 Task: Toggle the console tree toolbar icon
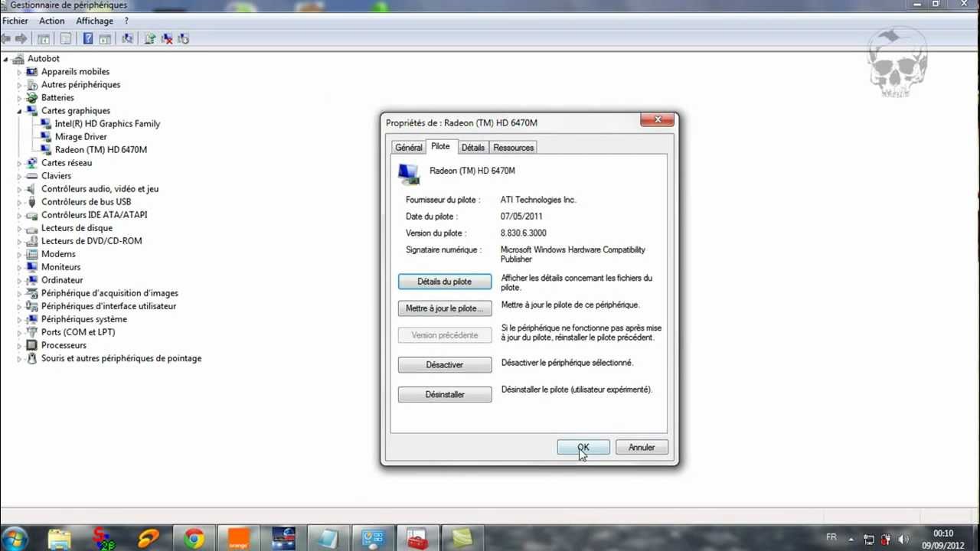point(44,38)
